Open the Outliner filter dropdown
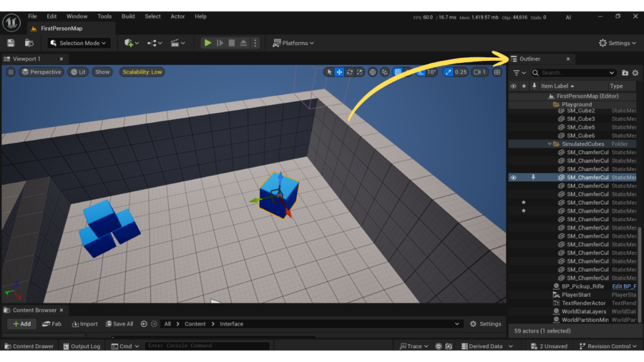Image resolution: width=644 pixels, height=362 pixels. 519,73
